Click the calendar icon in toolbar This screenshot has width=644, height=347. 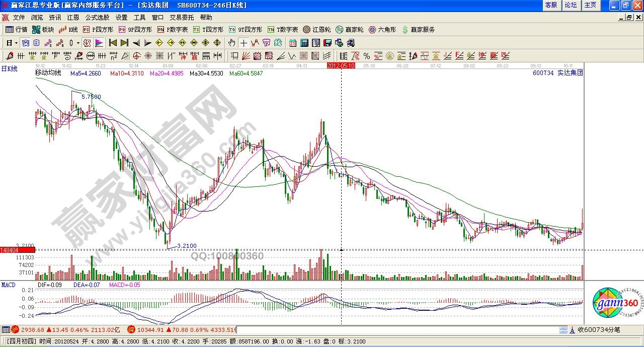coord(293,43)
